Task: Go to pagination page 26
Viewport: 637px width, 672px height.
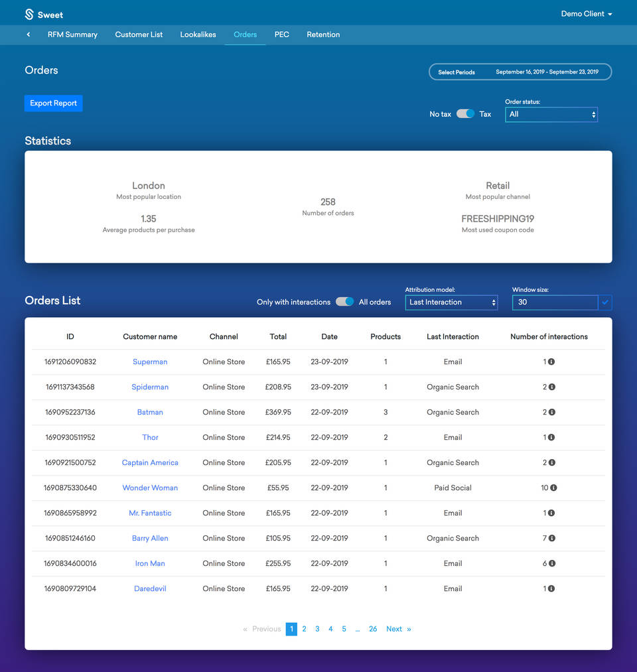Action: coord(373,629)
